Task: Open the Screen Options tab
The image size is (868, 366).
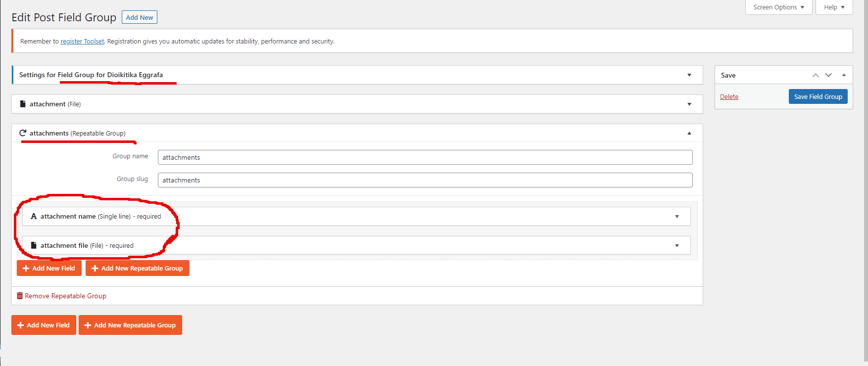Action: click(x=778, y=7)
